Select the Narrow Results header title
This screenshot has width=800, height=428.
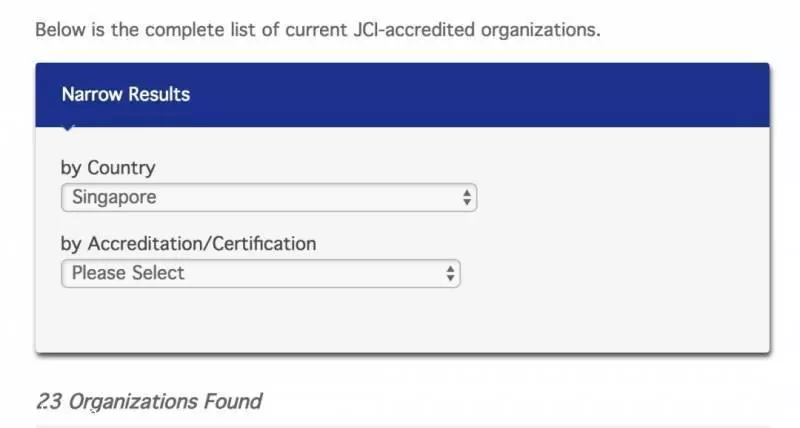[126, 94]
